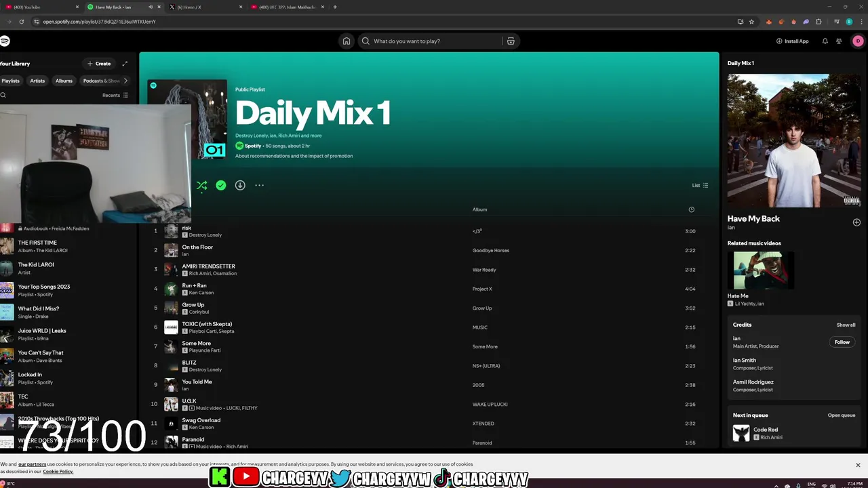Show all credits
This screenshot has width=868, height=488.
coord(846,325)
